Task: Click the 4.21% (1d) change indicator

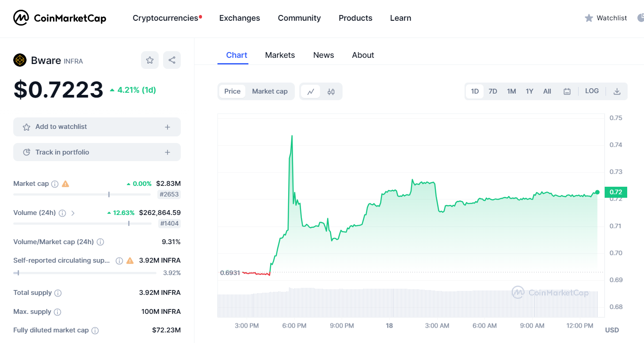Action: click(x=133, y=90)
